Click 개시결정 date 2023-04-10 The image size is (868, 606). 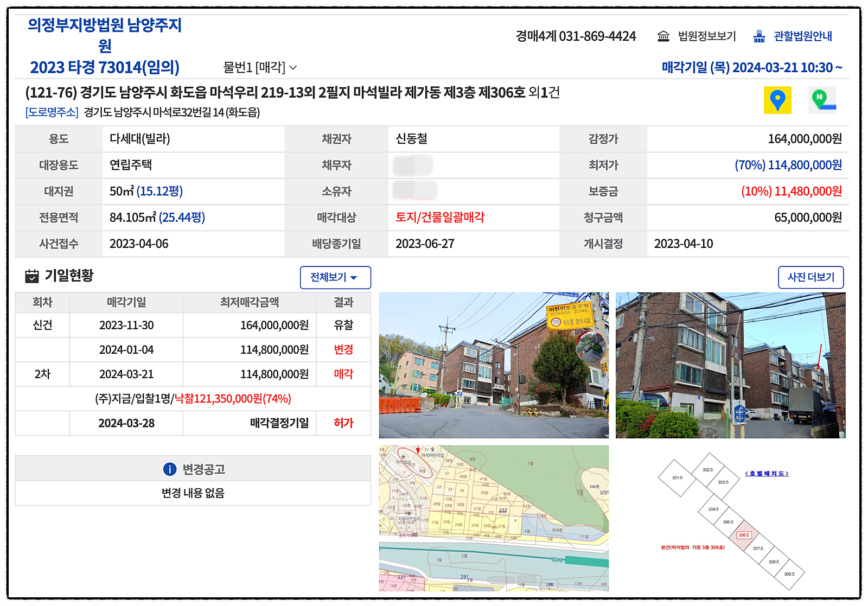tap(684, 244)
